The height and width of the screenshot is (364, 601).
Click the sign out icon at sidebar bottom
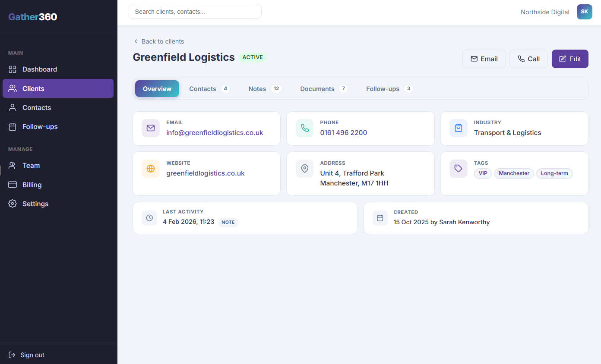[x=11, y=355]
